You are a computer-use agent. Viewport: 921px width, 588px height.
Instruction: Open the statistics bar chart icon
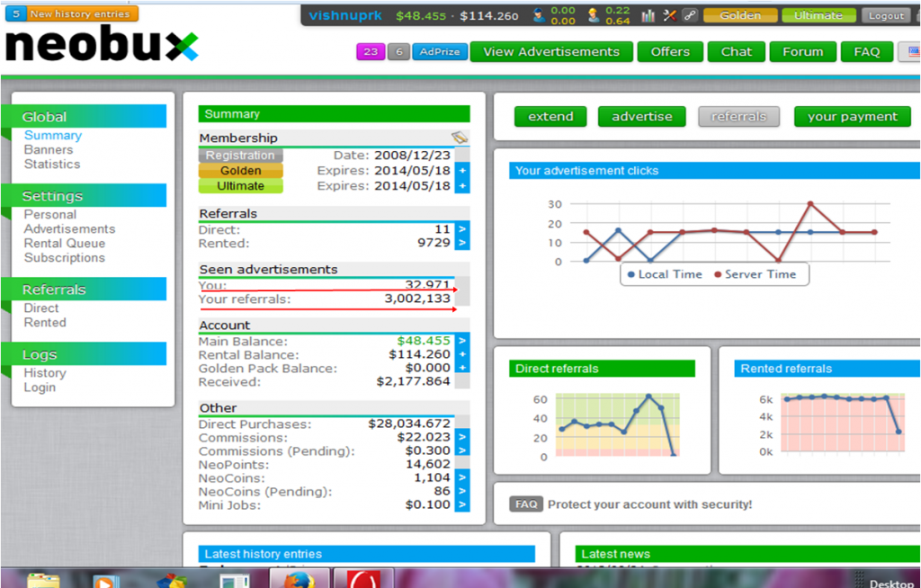[648, 15]
